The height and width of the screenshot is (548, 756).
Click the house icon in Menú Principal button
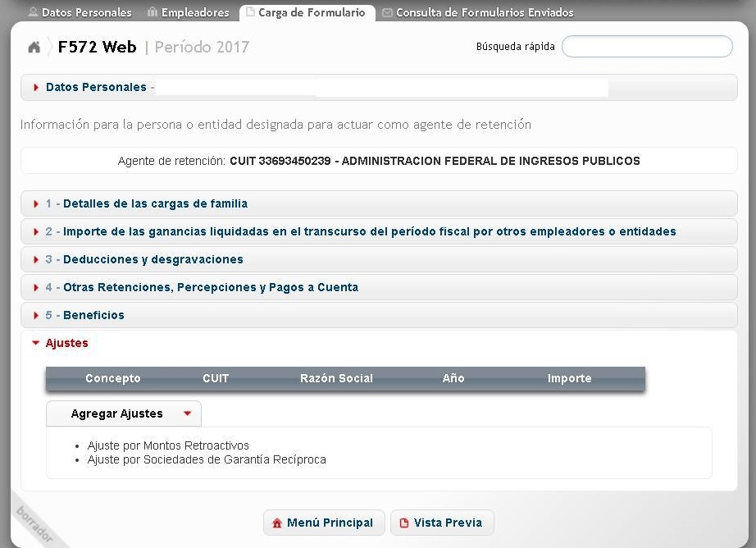click(277, 523)
